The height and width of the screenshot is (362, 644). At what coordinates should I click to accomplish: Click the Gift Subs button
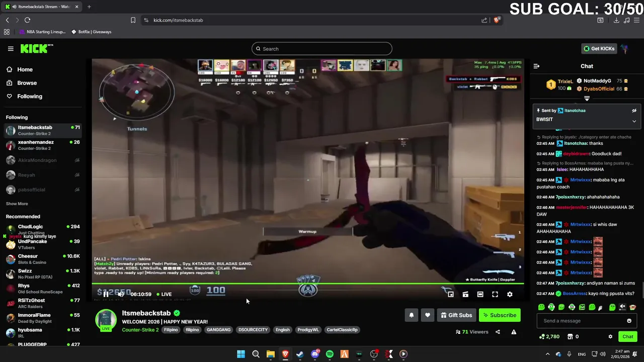[456, 315]
